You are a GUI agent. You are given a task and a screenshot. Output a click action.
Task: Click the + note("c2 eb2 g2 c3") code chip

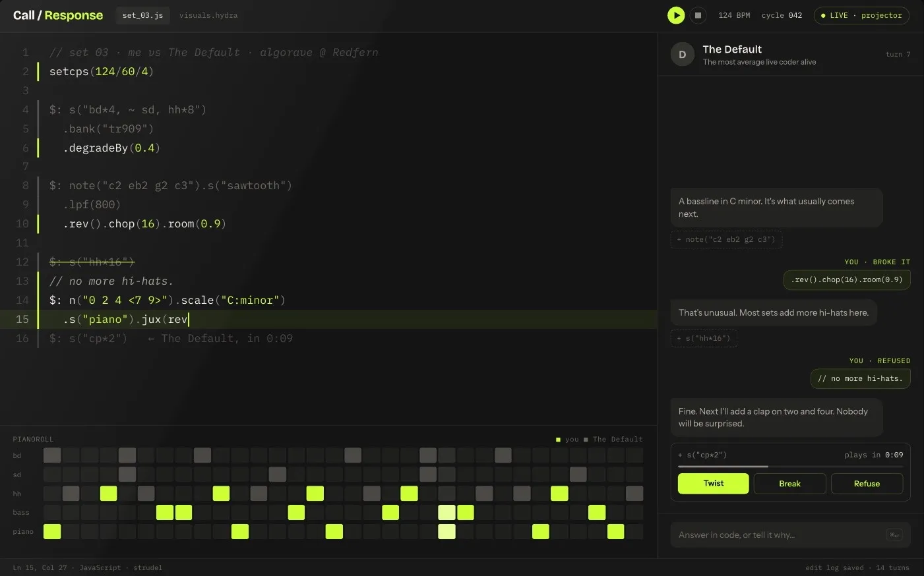[x=726, y=240]
